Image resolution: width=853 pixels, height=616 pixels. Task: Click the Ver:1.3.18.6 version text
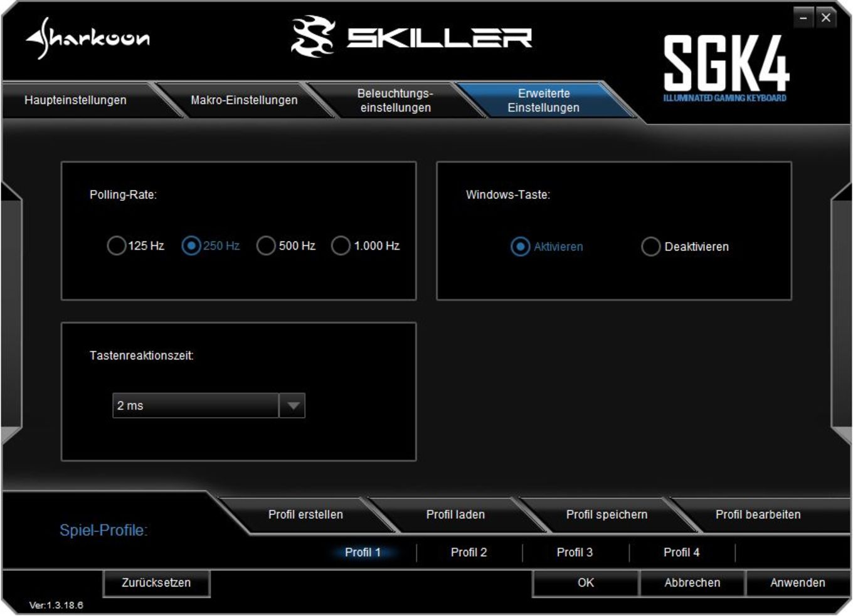click(56, 605)
